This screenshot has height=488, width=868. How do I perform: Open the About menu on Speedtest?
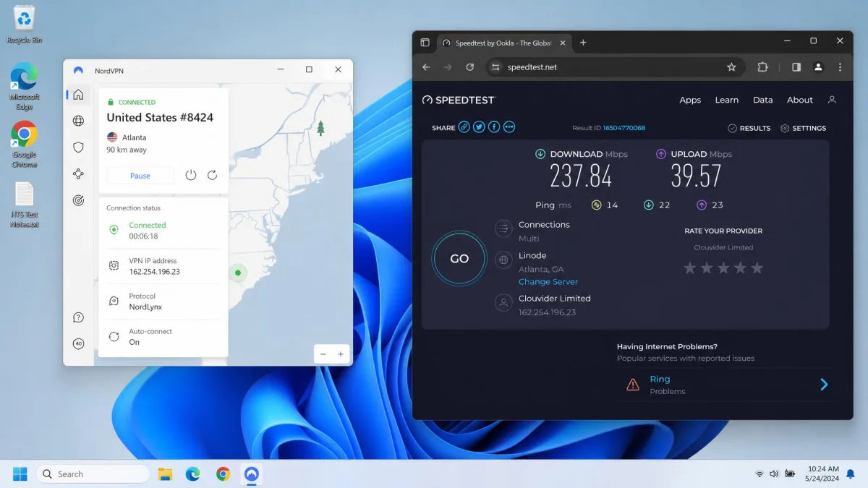pos(800,100)
